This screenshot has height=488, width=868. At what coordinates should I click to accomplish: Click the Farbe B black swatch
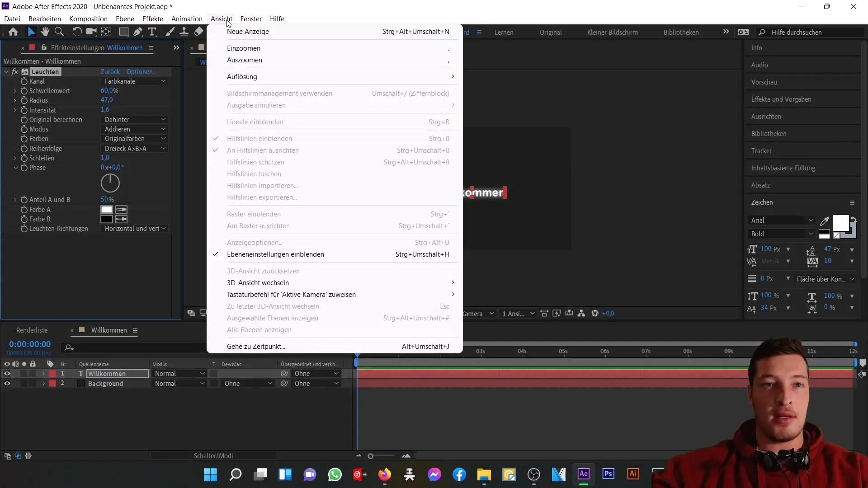pyautogui.click(x=106, y=219)
